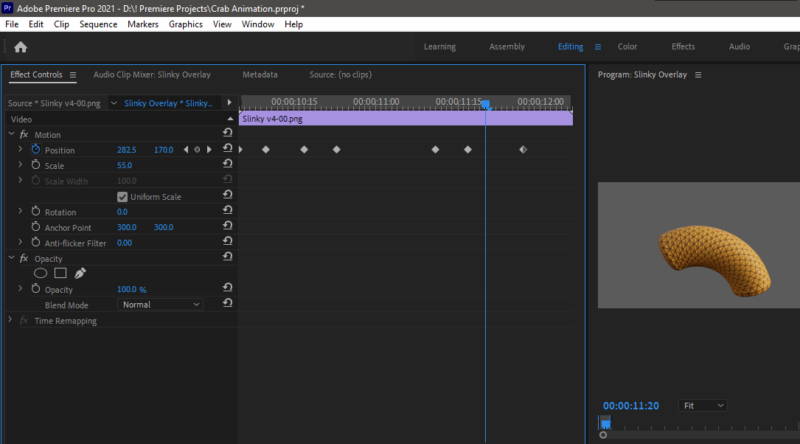Reset the Rotation parameter

point(228,210)
